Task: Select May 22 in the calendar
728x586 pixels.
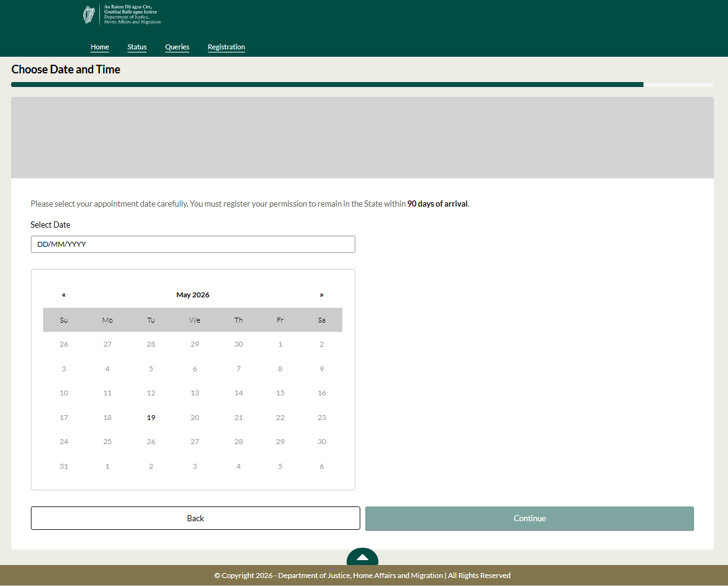Action: tap(281, 418)
